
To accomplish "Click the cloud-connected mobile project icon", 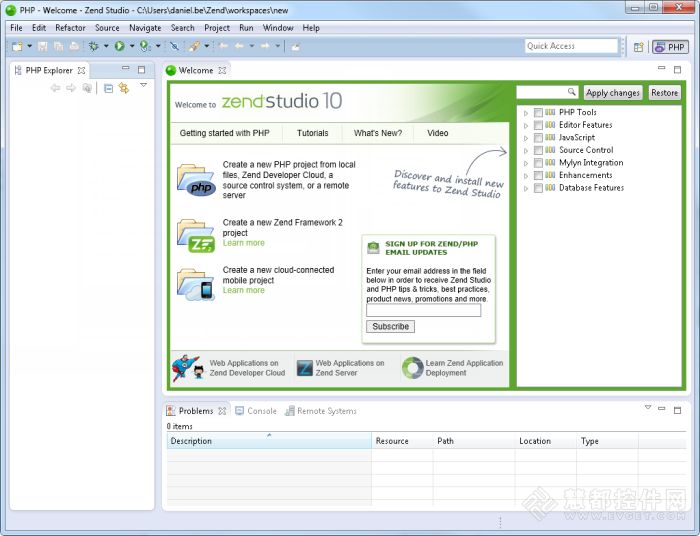I will pyautogui.click(x=196, y=284).
